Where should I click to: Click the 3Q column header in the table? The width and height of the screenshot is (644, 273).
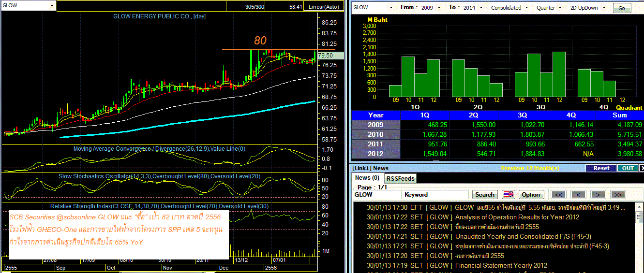click(x=523, y=115)
